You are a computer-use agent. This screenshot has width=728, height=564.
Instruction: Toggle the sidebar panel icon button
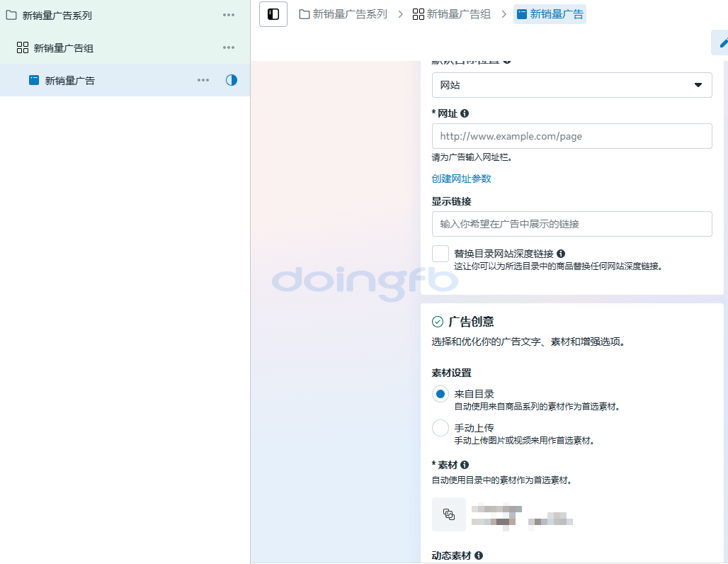[273, 14]
